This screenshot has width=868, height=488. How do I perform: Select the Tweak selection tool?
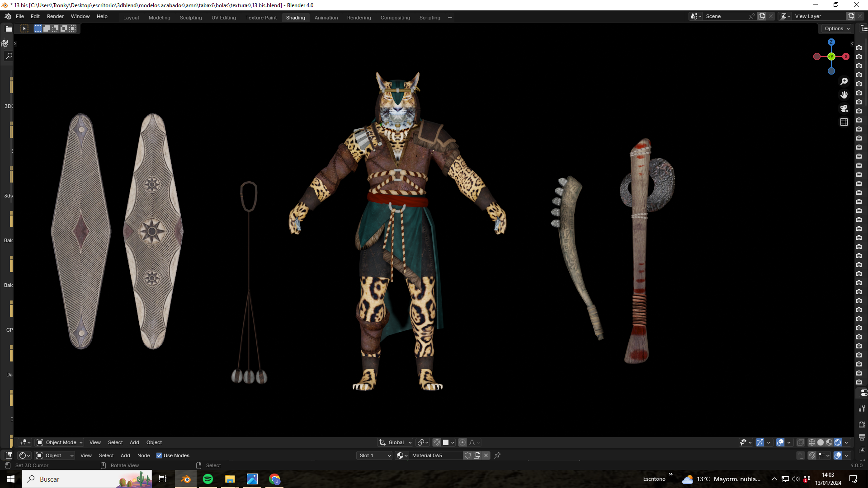[24, 28]
